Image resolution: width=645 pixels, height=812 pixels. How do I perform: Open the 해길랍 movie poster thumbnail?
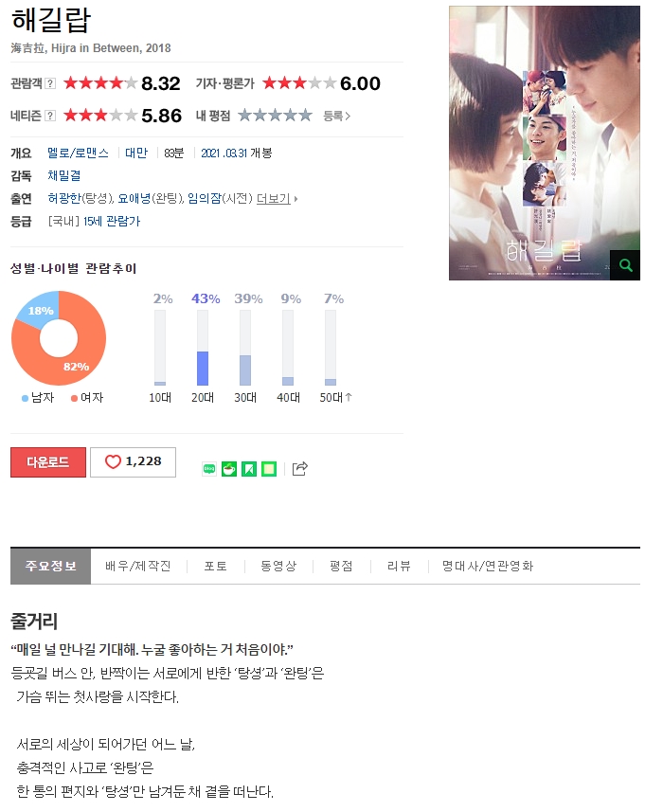545,143
